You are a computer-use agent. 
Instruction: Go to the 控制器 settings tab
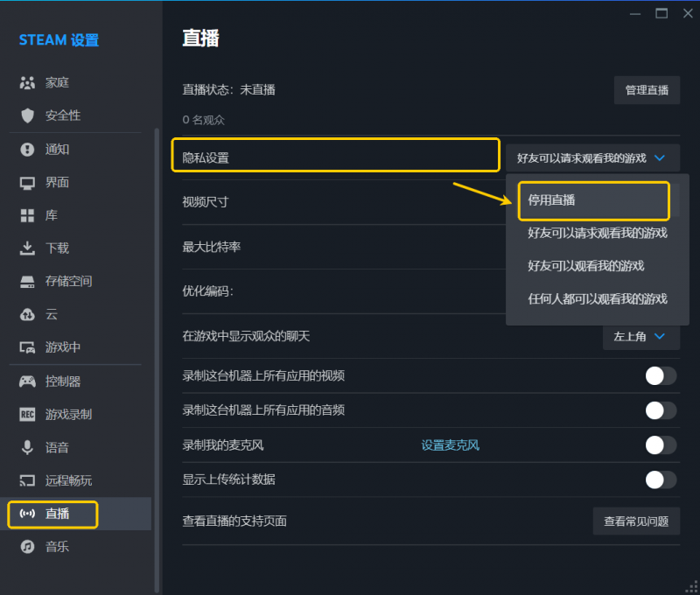click(x=76, y=381)
